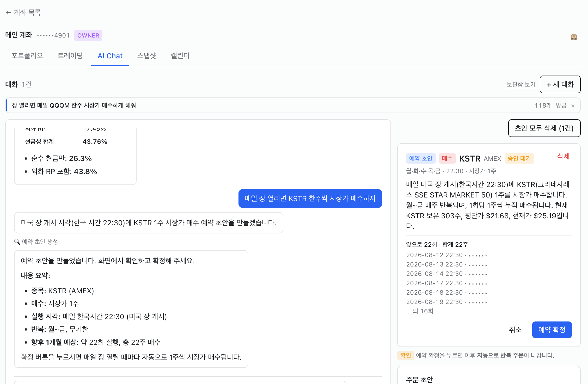The height and width of the screenshot is (384, 588).
Task: Click the 43.76% value
Action: point(95,142)
